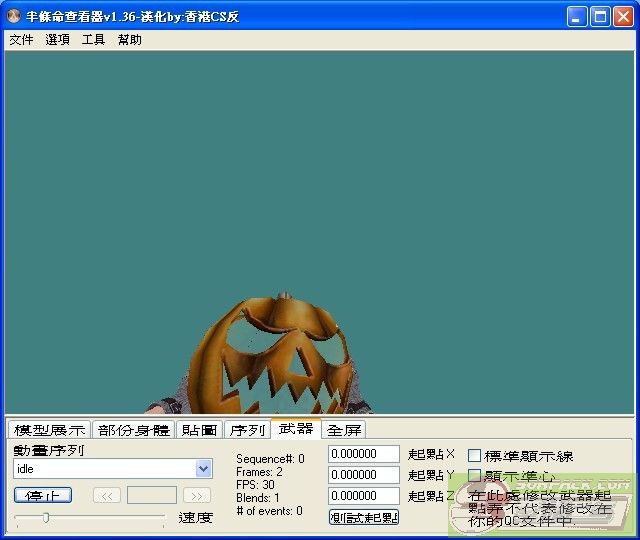
Task: Click the 起點Y origin input field
Action: pyautogui.click(x=363, y=475)
